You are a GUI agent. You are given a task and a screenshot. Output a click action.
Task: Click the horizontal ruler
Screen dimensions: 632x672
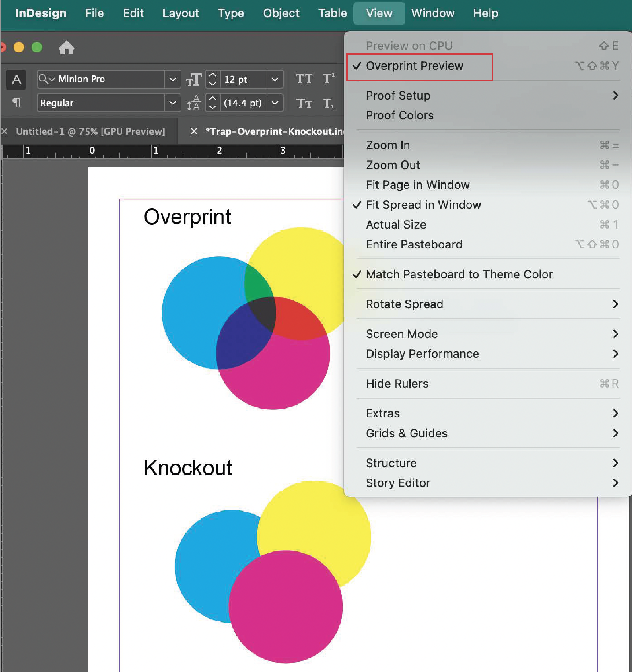click(x=172, y=151)
